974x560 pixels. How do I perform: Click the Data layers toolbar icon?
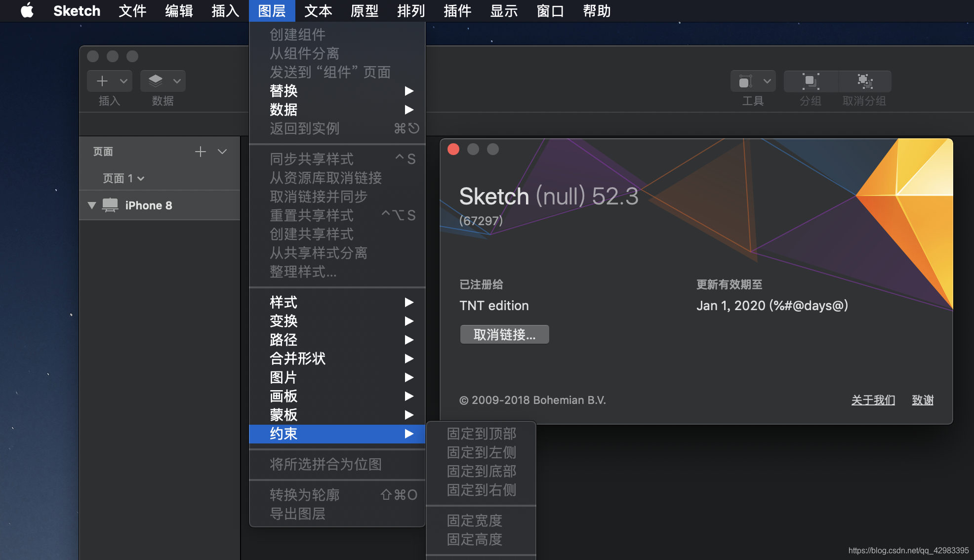[155, 80]
